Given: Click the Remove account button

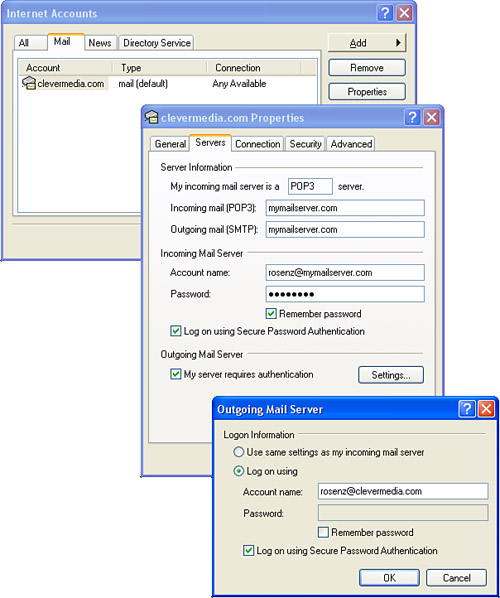Looking at the screenshot, I should tap(367, 68).
